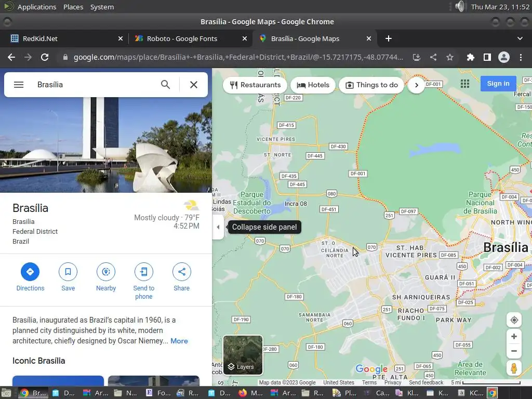Open the Chrome profile avatar
This screenshot has width=532, height=399.
click(x=504, y=57)
